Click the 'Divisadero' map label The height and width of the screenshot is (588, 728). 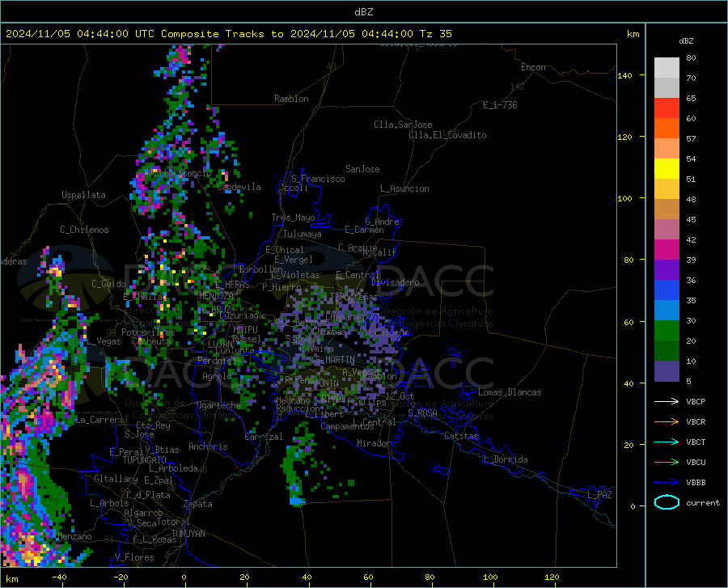pos(395,282)
